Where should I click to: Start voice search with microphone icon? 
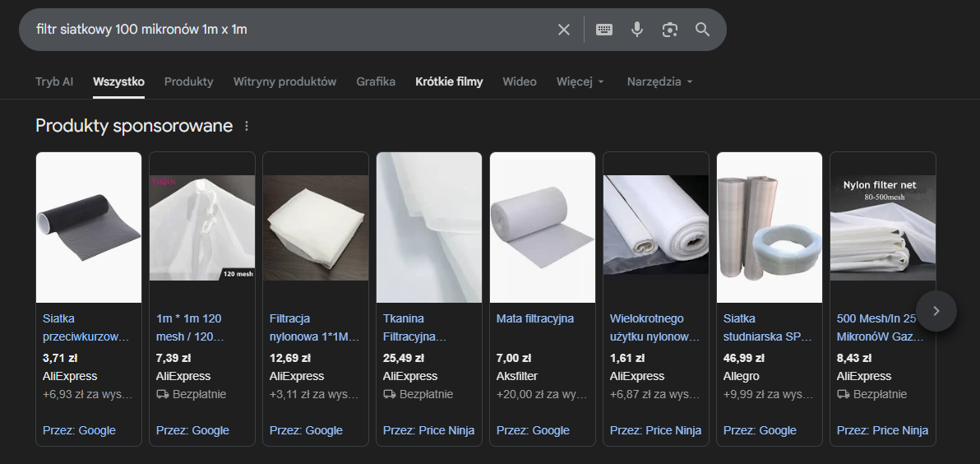tap(637, 30)
